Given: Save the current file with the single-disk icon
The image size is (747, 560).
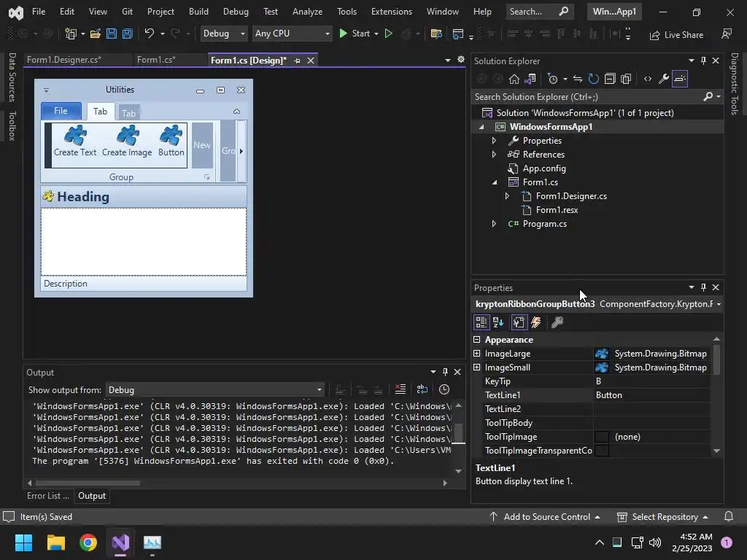Looking at the screenshot, I should point(112,34).
